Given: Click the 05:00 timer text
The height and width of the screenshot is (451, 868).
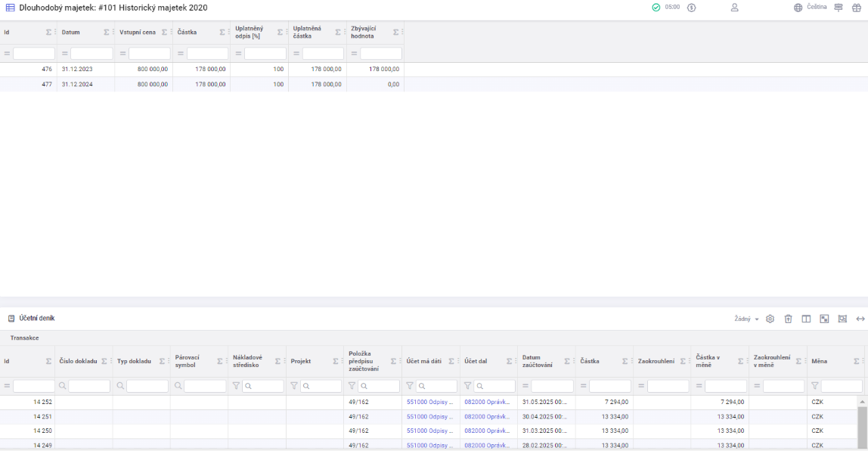Looking at the screenshot, I should point(672,8).
